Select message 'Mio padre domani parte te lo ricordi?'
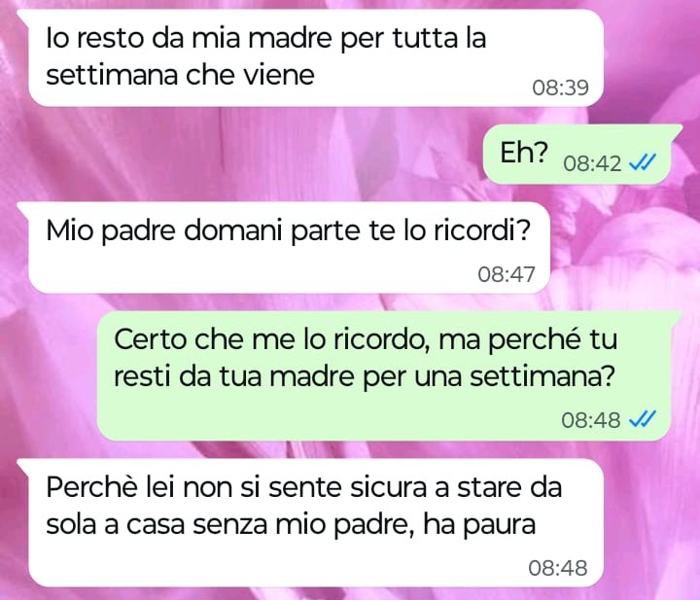 (x=290, y=247)
